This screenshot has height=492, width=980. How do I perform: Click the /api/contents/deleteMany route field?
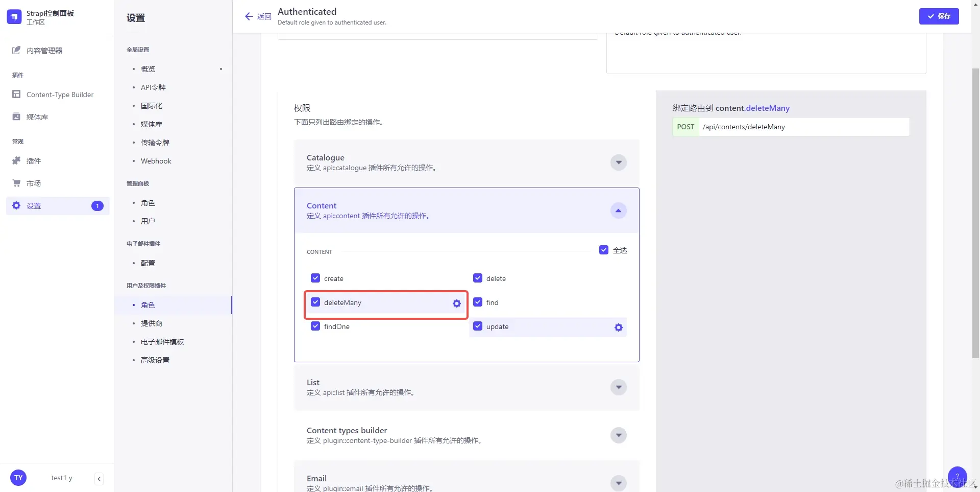coord(804,127)
